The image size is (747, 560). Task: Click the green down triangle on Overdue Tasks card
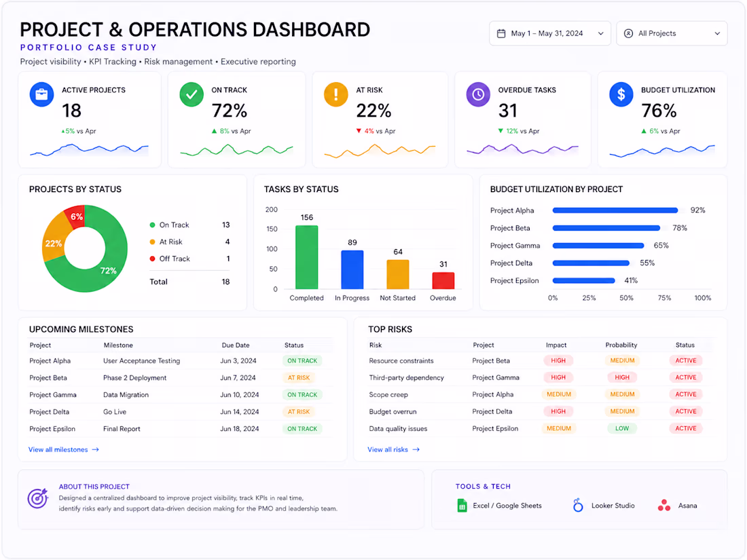point(500,131)
